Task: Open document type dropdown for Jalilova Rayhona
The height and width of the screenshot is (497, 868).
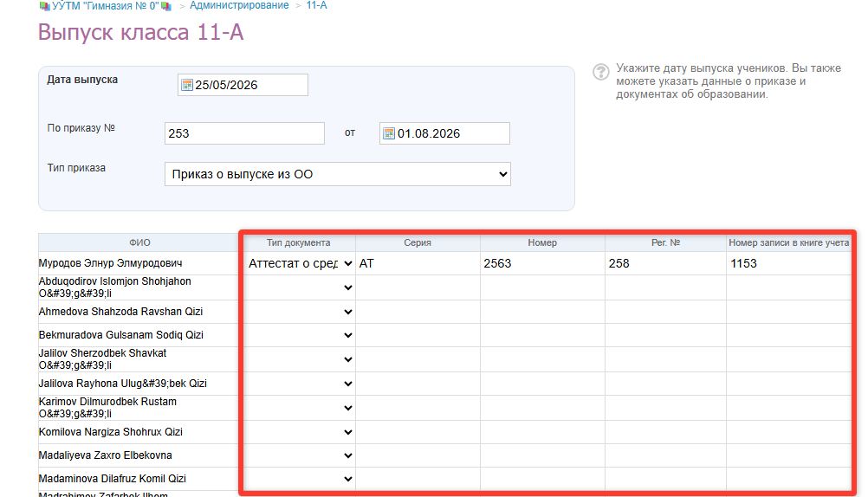Action: click(x=300, y=384)
